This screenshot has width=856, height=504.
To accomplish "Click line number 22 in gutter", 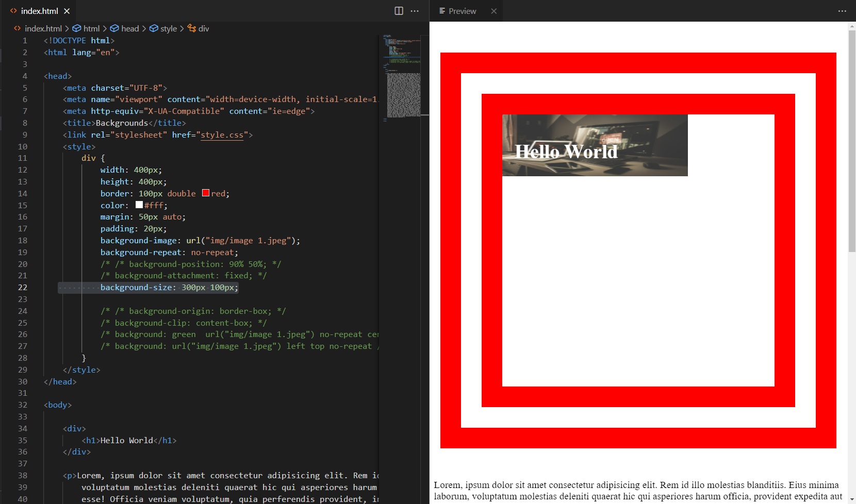I will click(23, 288).
